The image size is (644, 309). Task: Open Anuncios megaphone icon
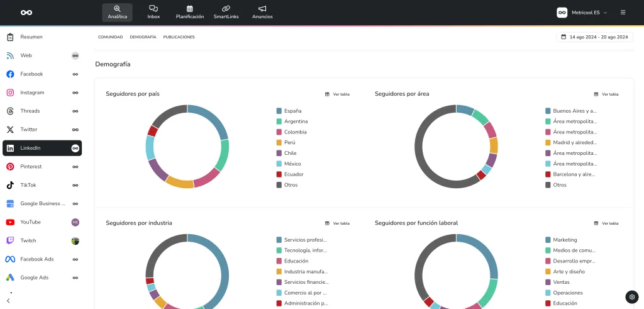[262, 12]
